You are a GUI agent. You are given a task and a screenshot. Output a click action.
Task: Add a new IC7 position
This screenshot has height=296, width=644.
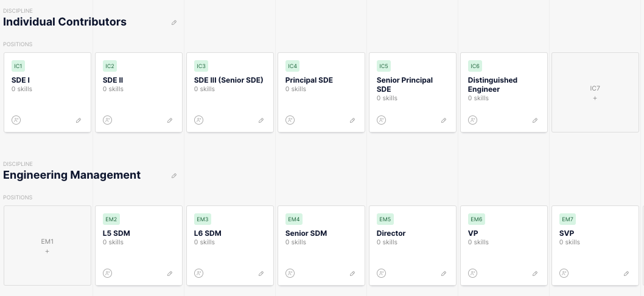(x=595, y=92)
